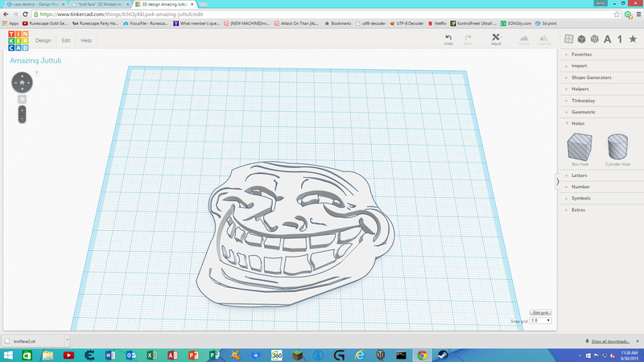This screenshot has width=644, height=362.
Task: Open the 3d print bookmark
Action: [x=546, y=23]
